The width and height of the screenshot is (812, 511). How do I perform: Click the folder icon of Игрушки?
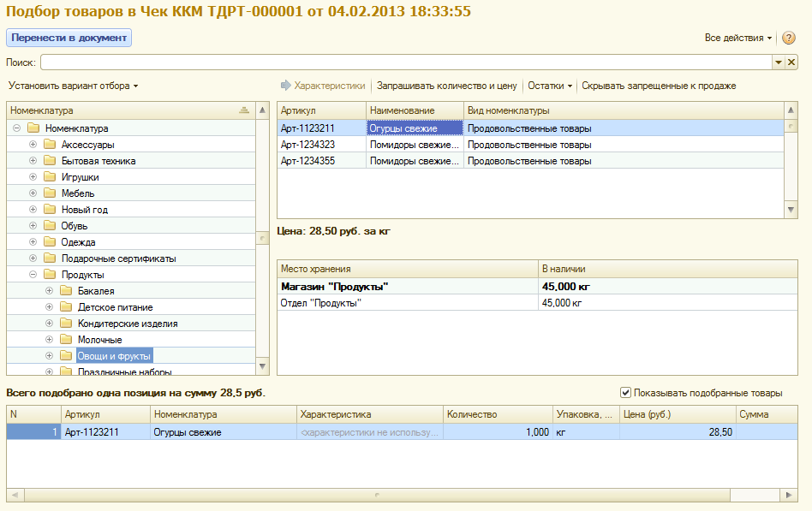pos(50,177)
